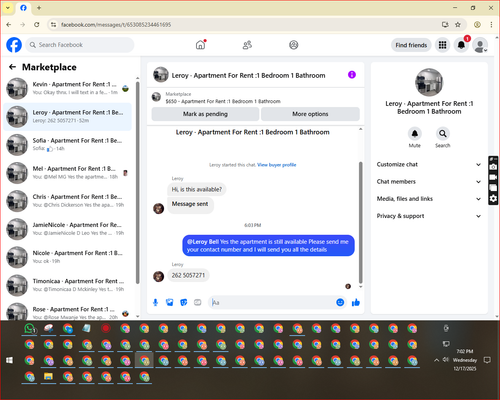Image resolution: width=500 pixels, height=400 pixels.
Task: Open Windows Start menu
Action: click(9, 360)
